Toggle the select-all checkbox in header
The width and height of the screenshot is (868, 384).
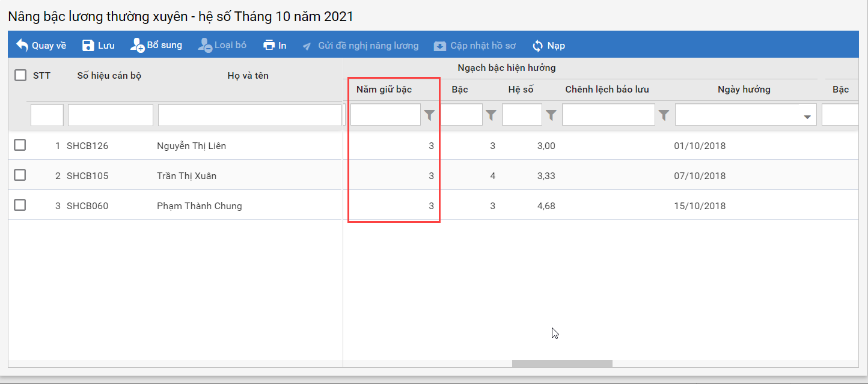click(x=20, y=75)
